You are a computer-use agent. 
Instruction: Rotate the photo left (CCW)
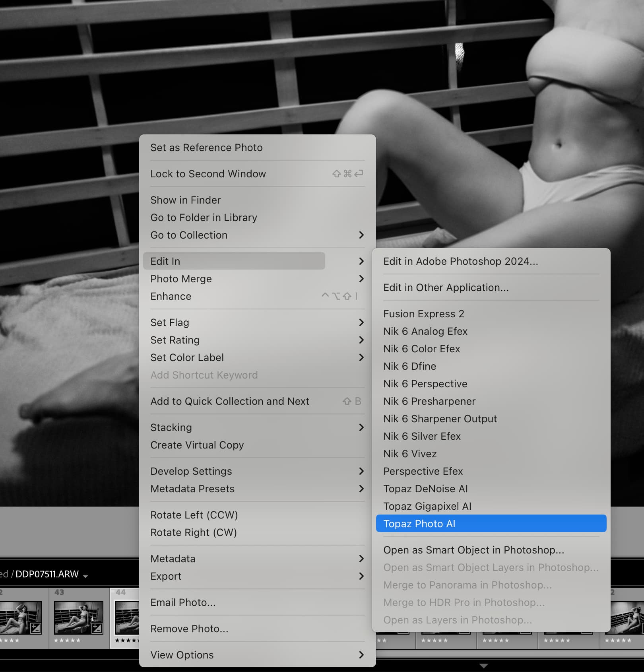(x=194, y=515)
